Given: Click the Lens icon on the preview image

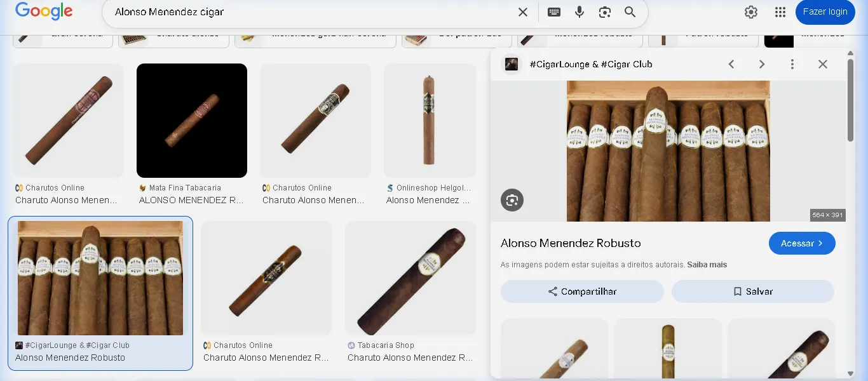Looking at the screenshot, I should tap(512, 200).
